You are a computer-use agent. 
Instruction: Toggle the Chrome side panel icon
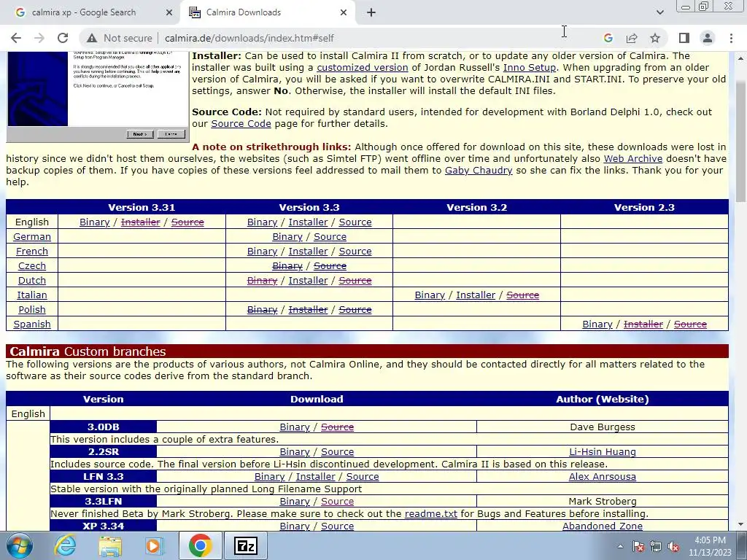point(684,38)
